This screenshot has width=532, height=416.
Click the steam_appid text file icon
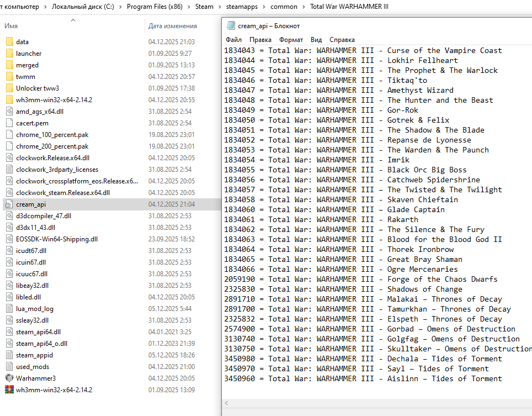pos(9,355)
